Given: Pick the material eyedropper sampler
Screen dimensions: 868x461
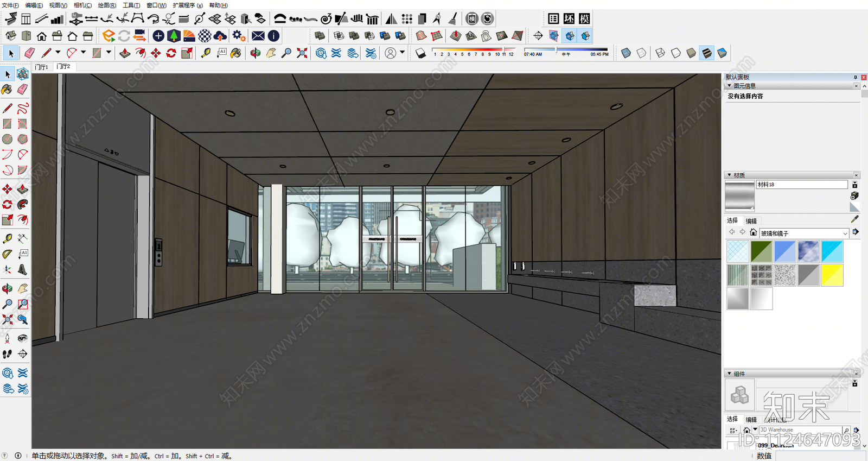Looking at the screenshot, I should (855, 219).
